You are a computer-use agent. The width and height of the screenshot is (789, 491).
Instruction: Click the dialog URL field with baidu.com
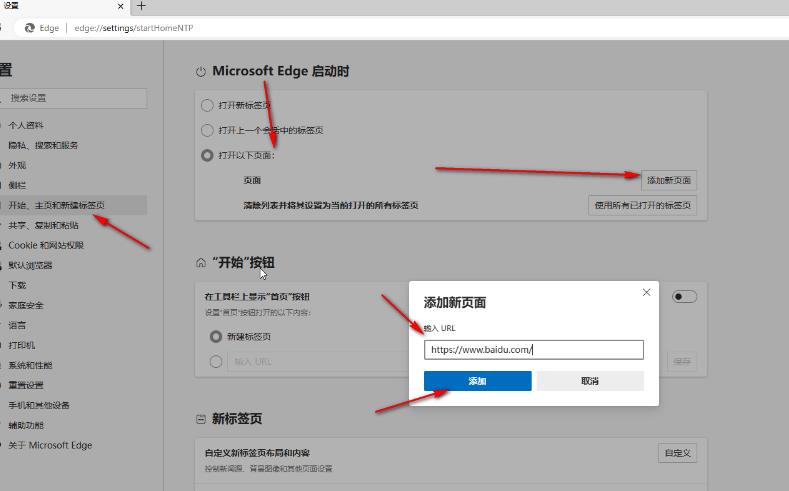[x=534, y=350]
